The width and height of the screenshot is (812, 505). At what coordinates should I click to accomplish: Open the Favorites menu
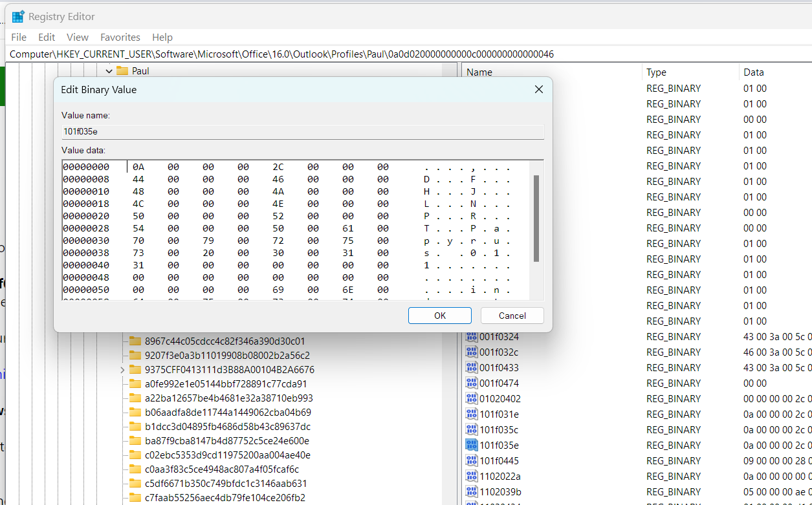(x=120, y=37)
